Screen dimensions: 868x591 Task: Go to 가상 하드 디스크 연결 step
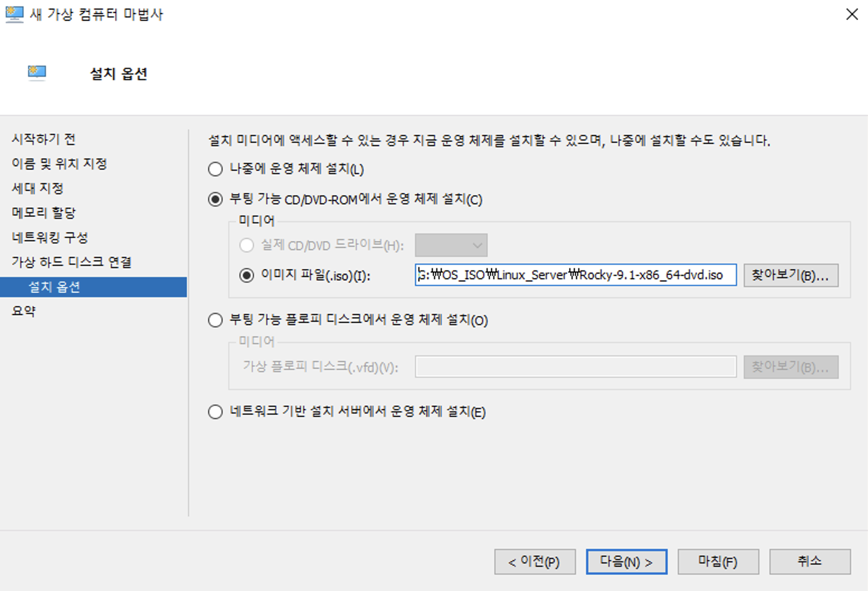(72, 262)
